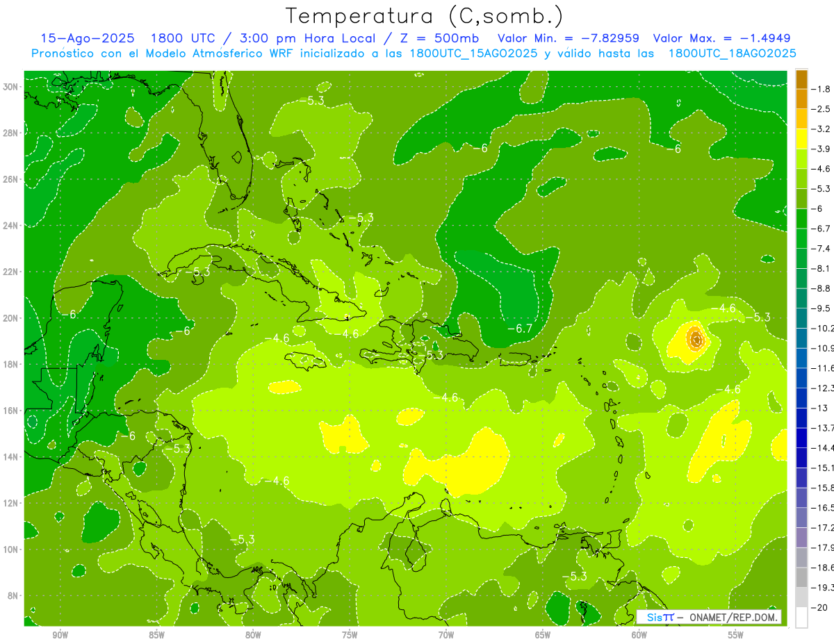This screenshot has height=644, width=834.
Task: Click the '22N' latitude axis label
Action: (x=12, y=272)
